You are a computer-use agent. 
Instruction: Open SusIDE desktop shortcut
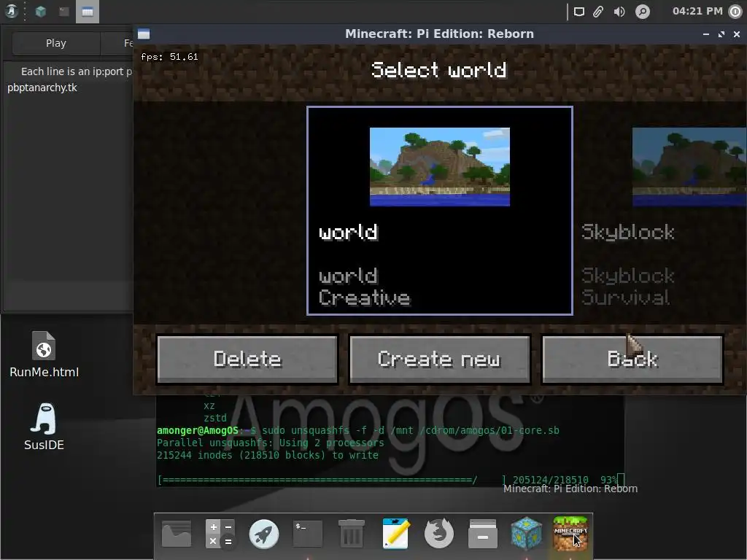coord(44,427)
